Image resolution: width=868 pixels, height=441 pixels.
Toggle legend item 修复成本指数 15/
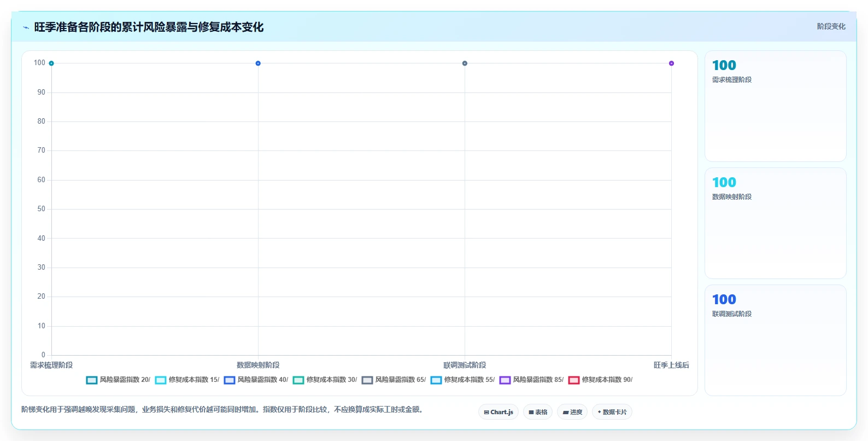pyautogui.click(x=187, y=380)
